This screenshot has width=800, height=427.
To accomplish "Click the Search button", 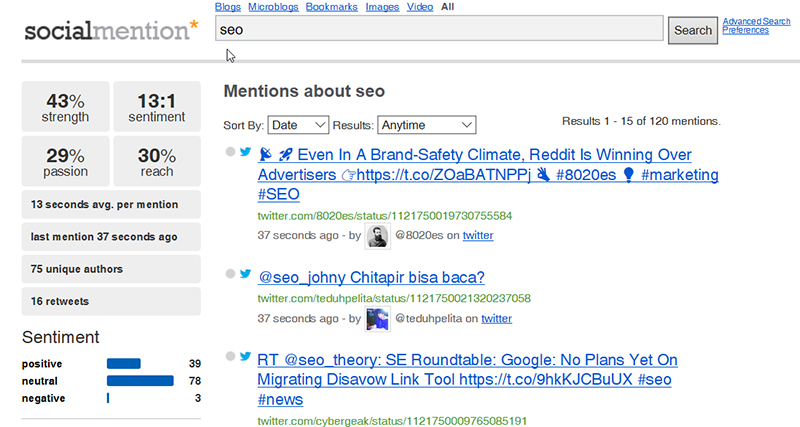I will click(693, 31).
